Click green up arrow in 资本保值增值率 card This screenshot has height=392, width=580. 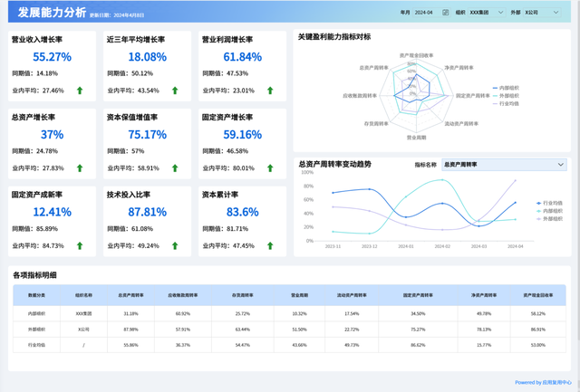(x=175, y=168)
